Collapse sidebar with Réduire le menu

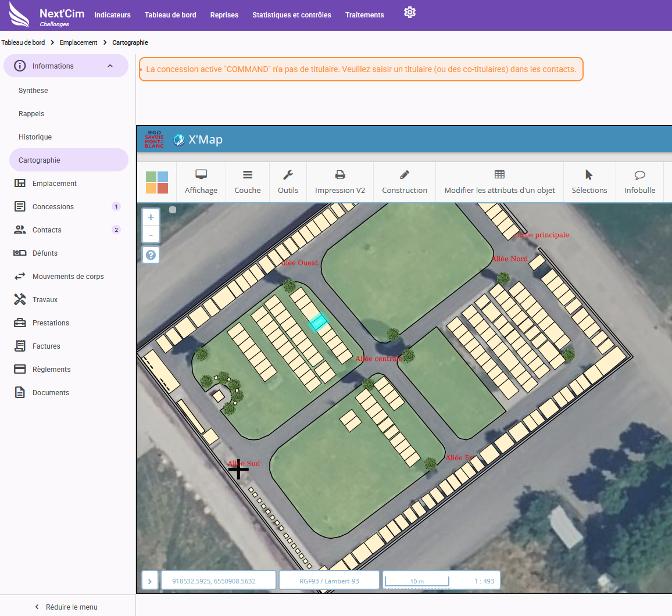click(x=66, y=607)
